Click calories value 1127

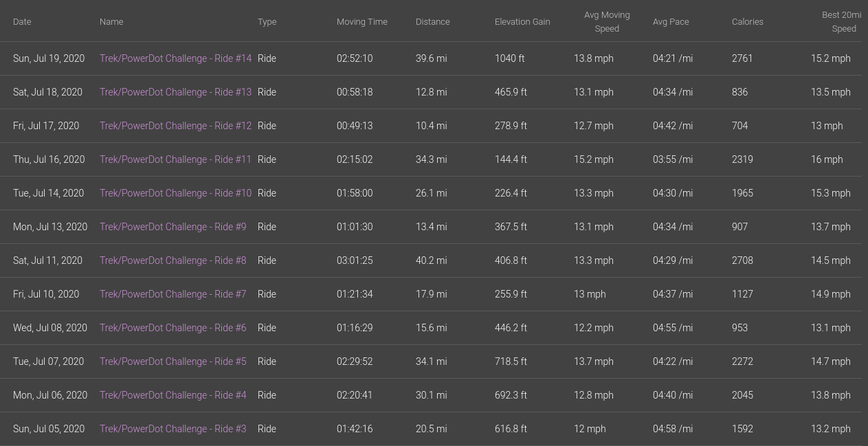pyautogui.click(x=742, y=294)
